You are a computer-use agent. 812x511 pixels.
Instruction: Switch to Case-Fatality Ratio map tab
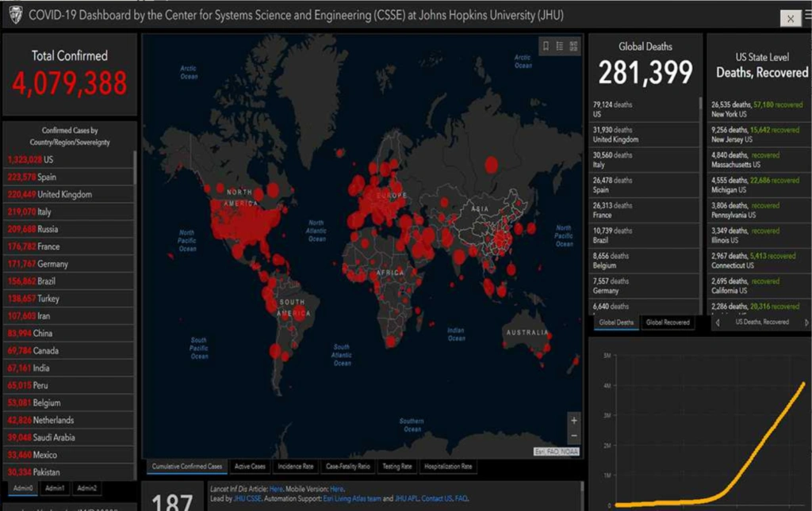(x=348, y=467)
